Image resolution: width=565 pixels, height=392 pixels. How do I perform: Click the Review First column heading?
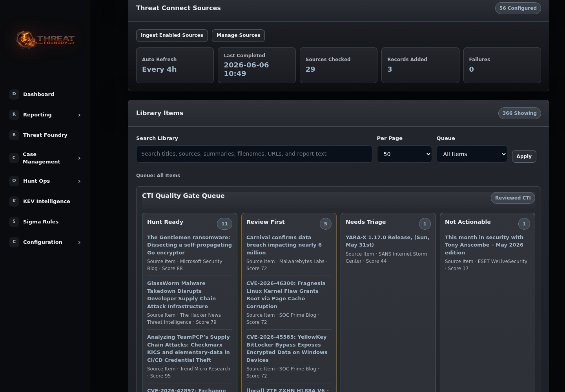(266, 222)
